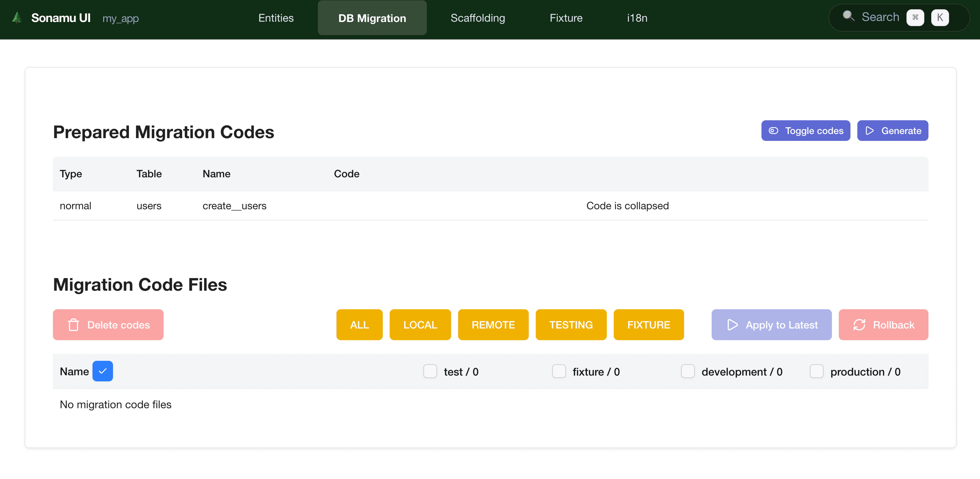Click the K shortcut key badge
980x479 pixels.
[x=940, y=18]
